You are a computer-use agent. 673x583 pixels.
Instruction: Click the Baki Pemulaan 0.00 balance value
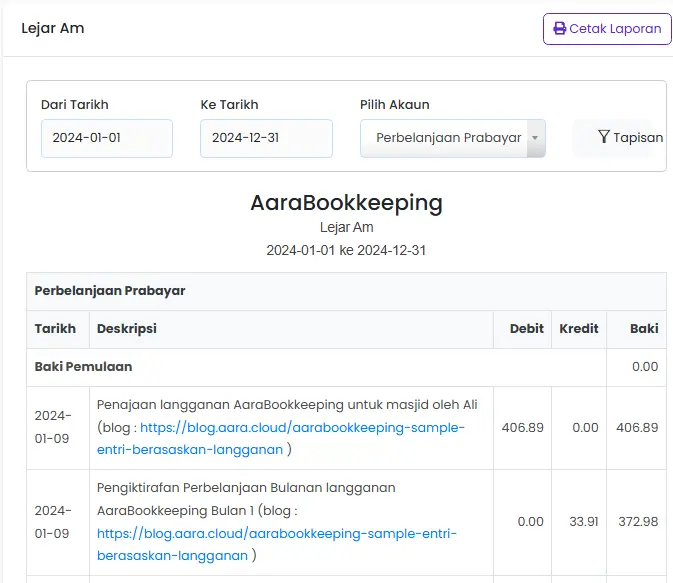[x=645, y=367]
